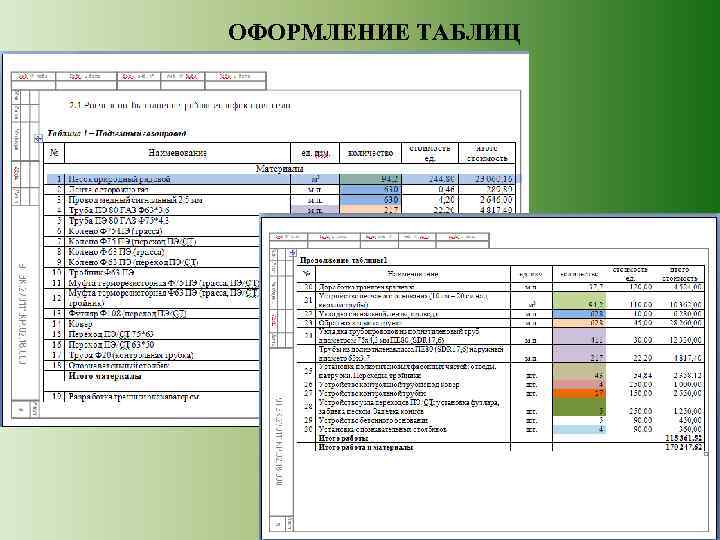Click the table move handle beside 'Продолжение таблицы1'
720x540 pixels.
[292, 253]
